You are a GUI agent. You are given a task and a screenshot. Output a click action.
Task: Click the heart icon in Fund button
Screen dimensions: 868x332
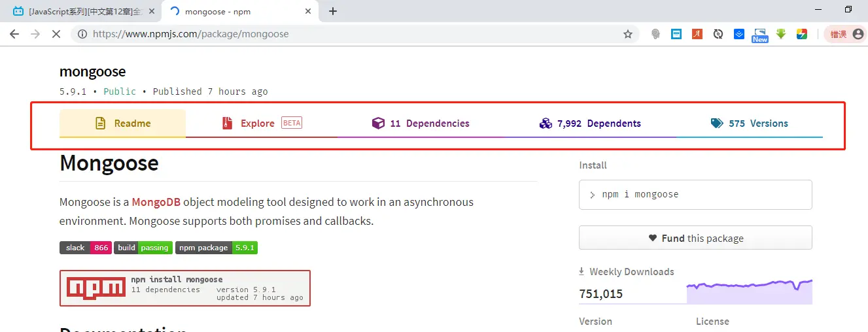click(x=653, y=238)
